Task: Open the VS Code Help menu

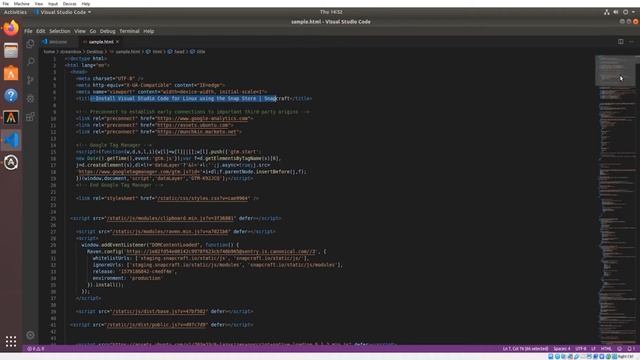Action: point(149,31)
